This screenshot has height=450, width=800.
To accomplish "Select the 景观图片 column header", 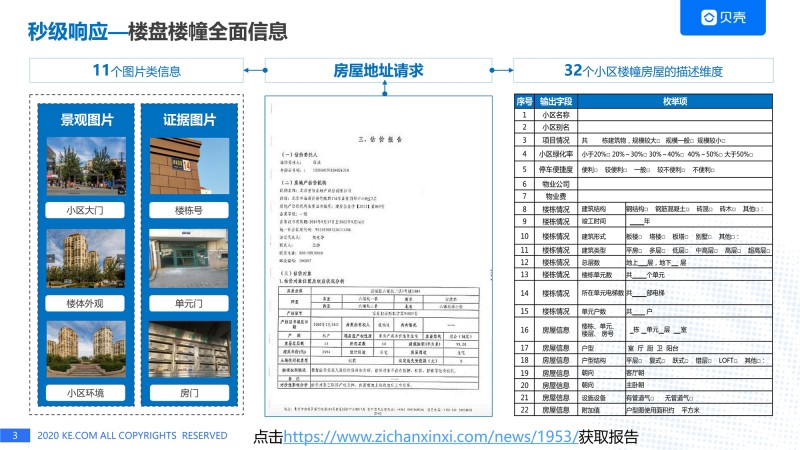I will click(87, 120).
